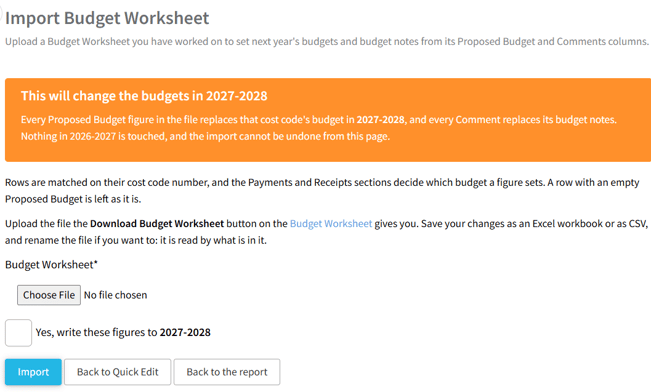Tick the write figures confirmation checkbox
Screen dimensions: 651x392
(18, 333)
